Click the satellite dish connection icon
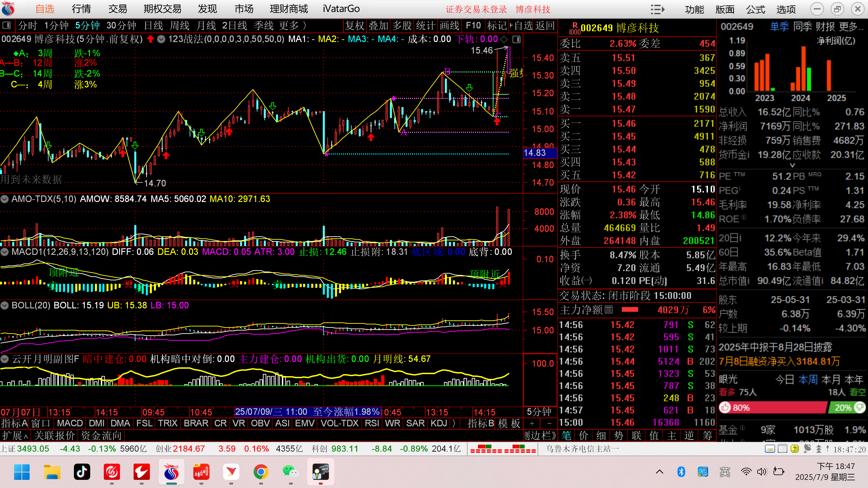This screenshot has height=488, width=868. pos(807,449)
